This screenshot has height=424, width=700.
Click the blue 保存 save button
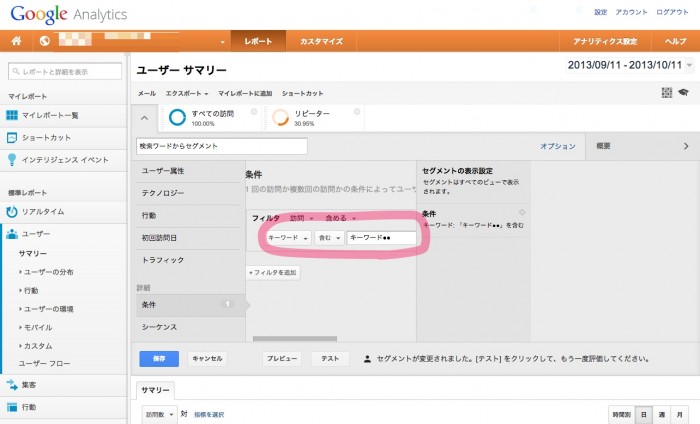159,358
